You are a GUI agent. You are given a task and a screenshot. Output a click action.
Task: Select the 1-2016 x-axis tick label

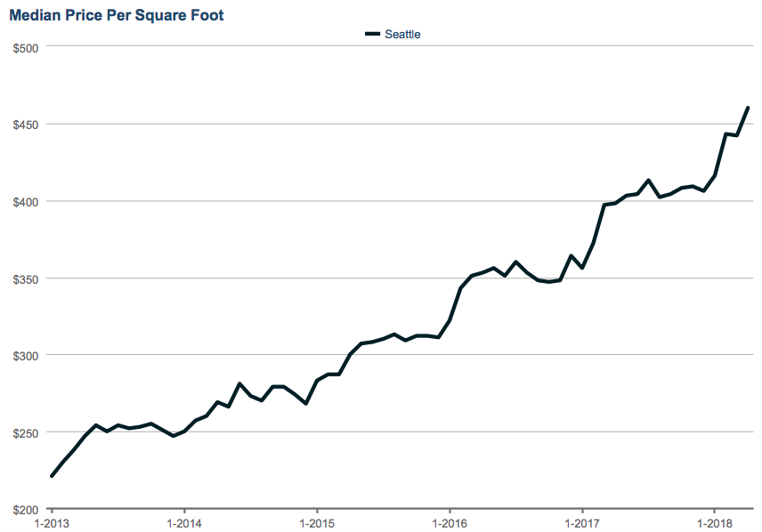point(450,523)
